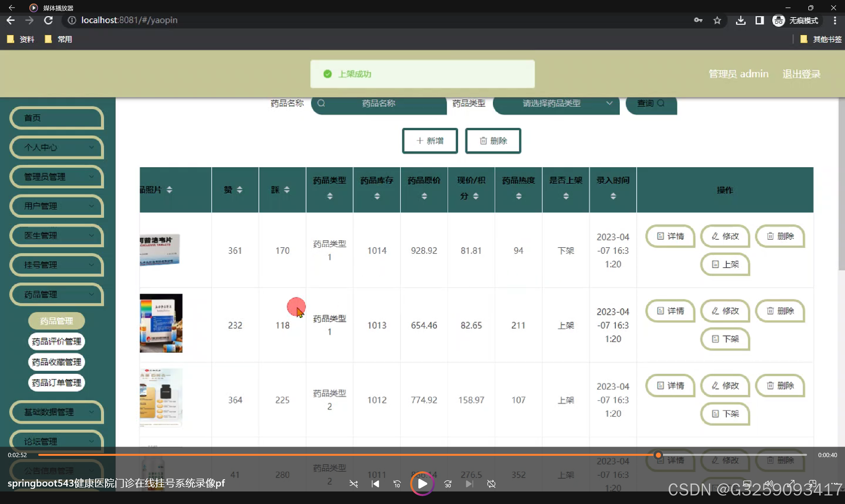
Task: Skip back 10 seconds
Action: pyautogui.click(x=397, y=484)
